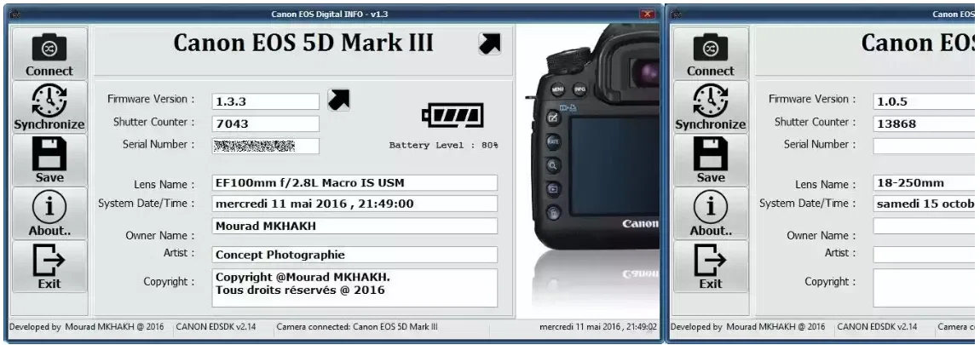Click Synchronize button in left window
This screenshot has height=345, width=980.
point(49,106)
